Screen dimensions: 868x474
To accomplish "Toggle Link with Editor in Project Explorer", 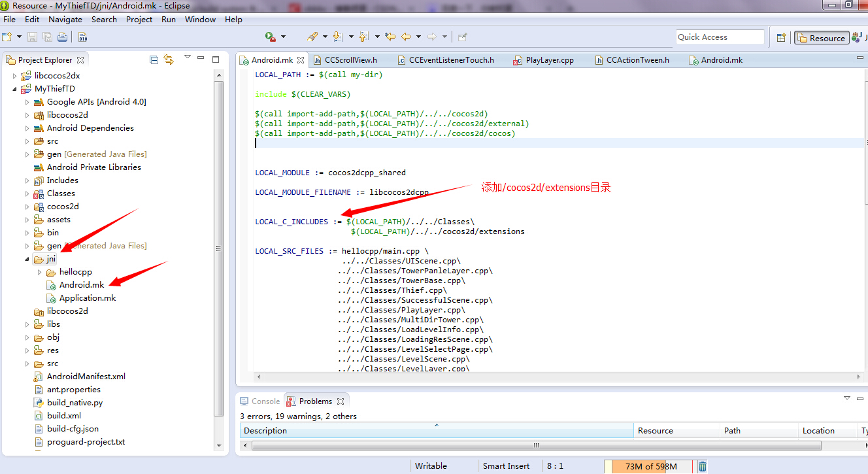I will [169, 59].
